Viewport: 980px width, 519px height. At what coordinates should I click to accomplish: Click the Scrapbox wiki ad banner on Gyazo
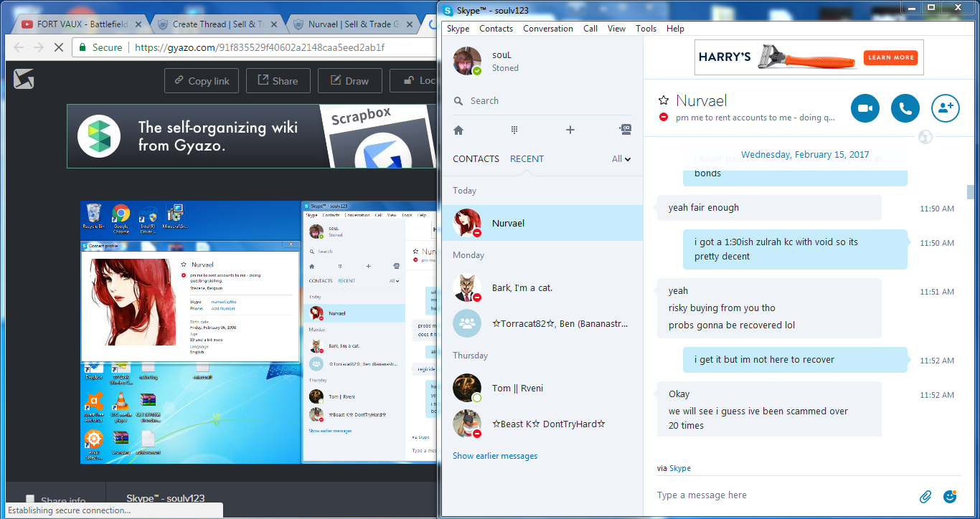[x=252, y=136]
